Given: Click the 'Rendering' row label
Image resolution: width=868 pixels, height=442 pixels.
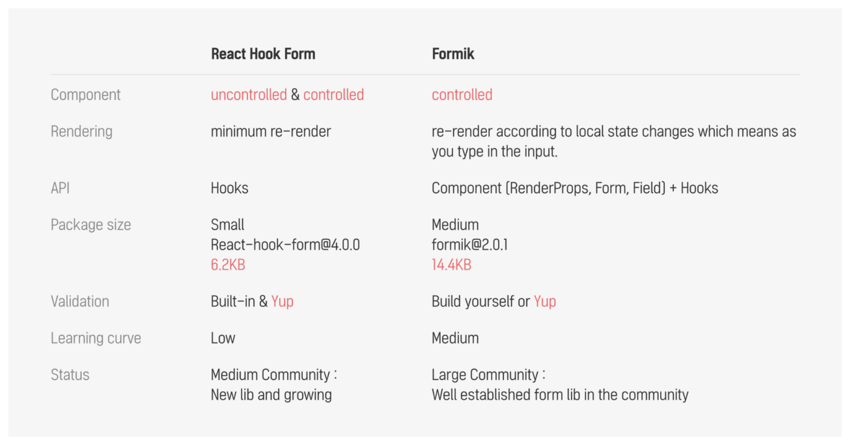Looking at the screenshot, I should 81,132.
